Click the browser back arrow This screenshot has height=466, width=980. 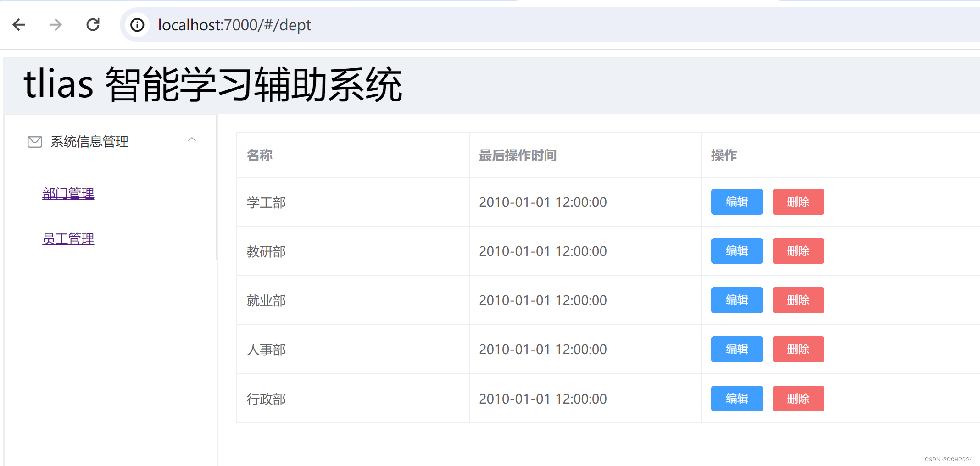(19, 25)
